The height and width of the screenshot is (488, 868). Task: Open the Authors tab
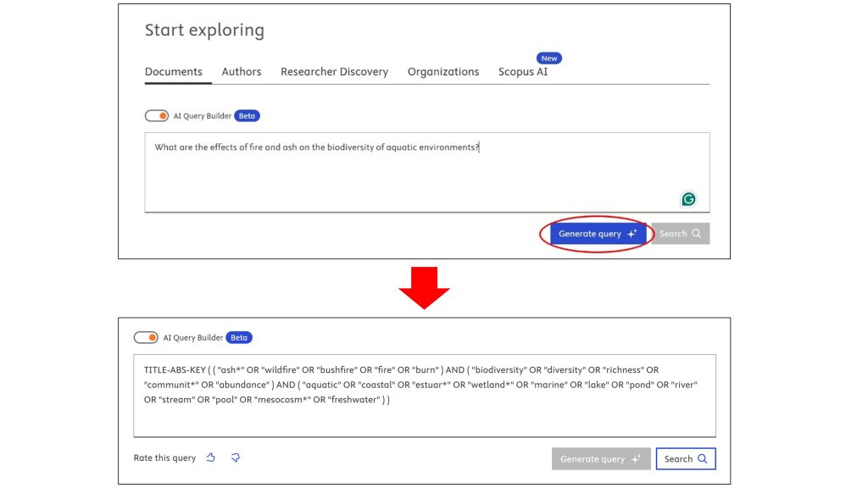pos(242,72)
